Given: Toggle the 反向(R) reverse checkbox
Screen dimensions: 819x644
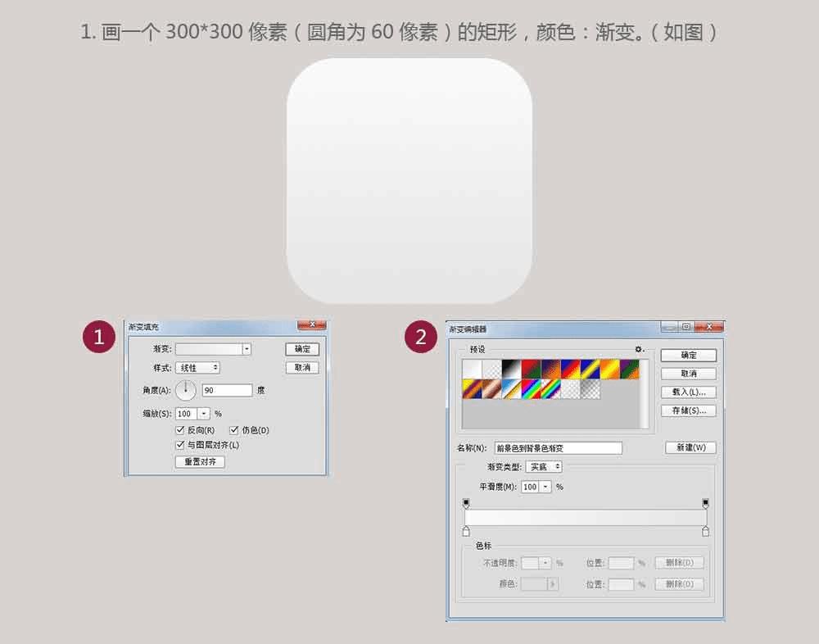Looking at the screenshot, I should point(180,429).
